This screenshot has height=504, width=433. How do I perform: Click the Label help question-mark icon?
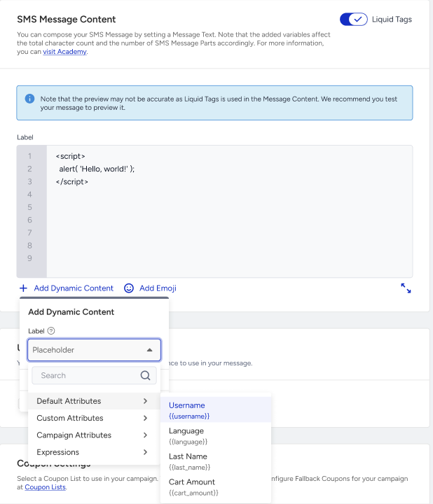51,330
